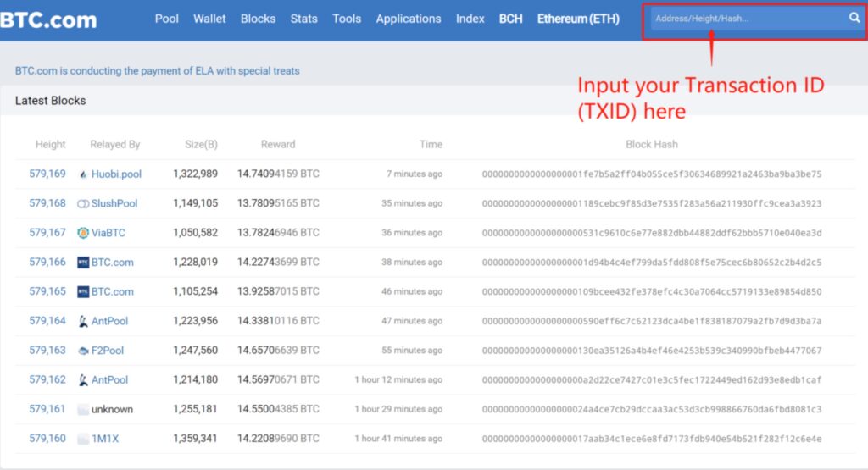Open AntPool link in row 579,164
This screenshot has width=868, height=470.
pyautogui.click(x=109, y=321)
